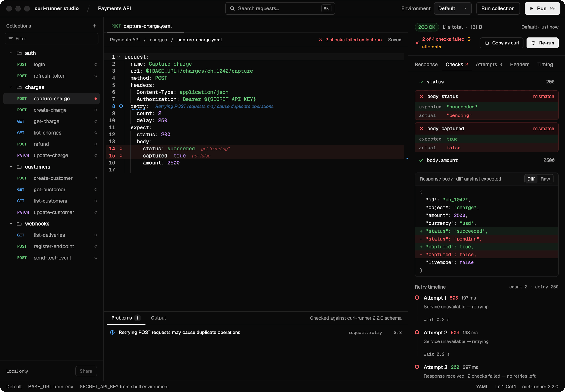This screenshot has height=392, width=565.
Task: Collapse the auth folder
Action: tap(11, 53)
